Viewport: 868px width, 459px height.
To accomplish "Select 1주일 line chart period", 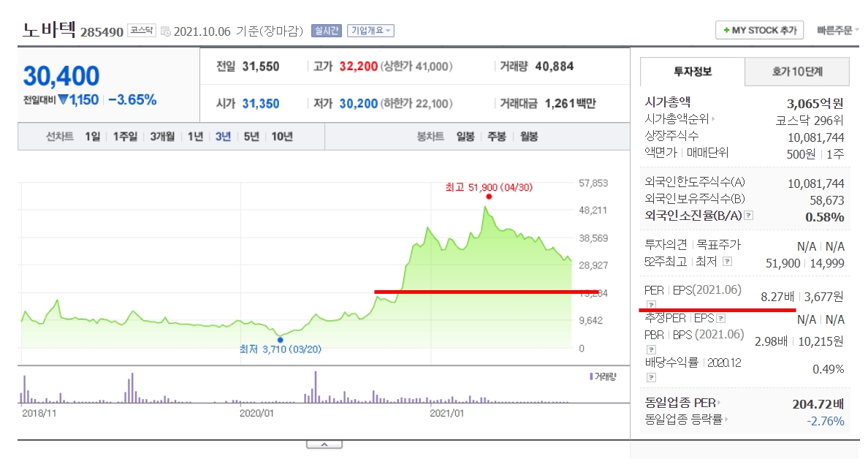I will pos(125,137).
